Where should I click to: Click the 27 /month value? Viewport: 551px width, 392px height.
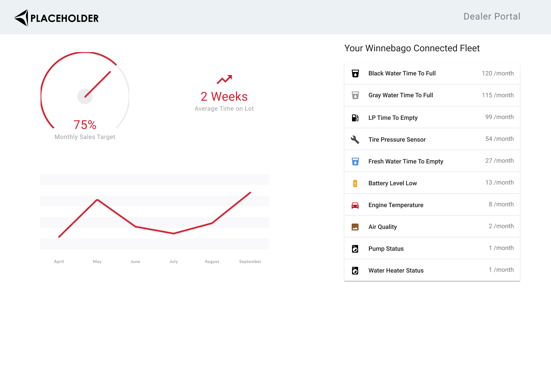tap(499, 161)
